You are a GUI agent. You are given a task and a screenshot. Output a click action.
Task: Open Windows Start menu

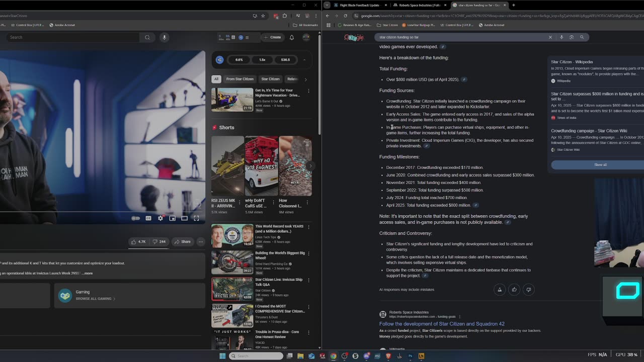pos(222,356)
